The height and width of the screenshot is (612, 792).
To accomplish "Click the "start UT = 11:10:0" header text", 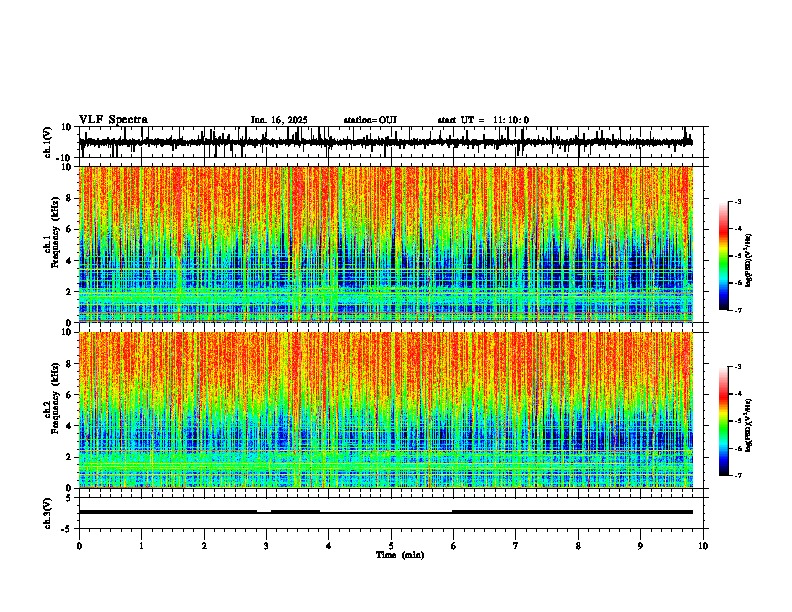I will point(483,120).
